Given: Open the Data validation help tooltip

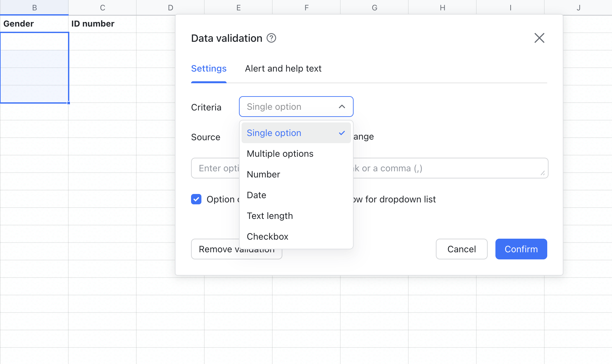Looking at the screenshot, I should pyautogui.click(x=271, y=38).
